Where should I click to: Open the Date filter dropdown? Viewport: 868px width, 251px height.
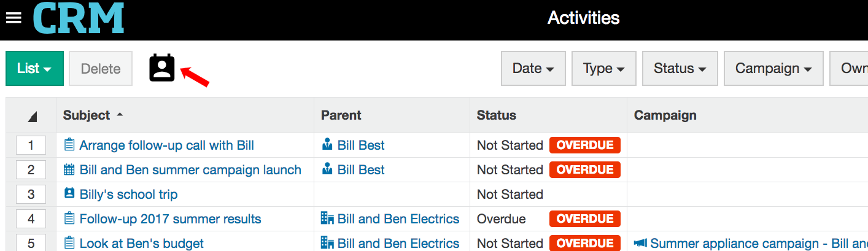click(533, 68)
